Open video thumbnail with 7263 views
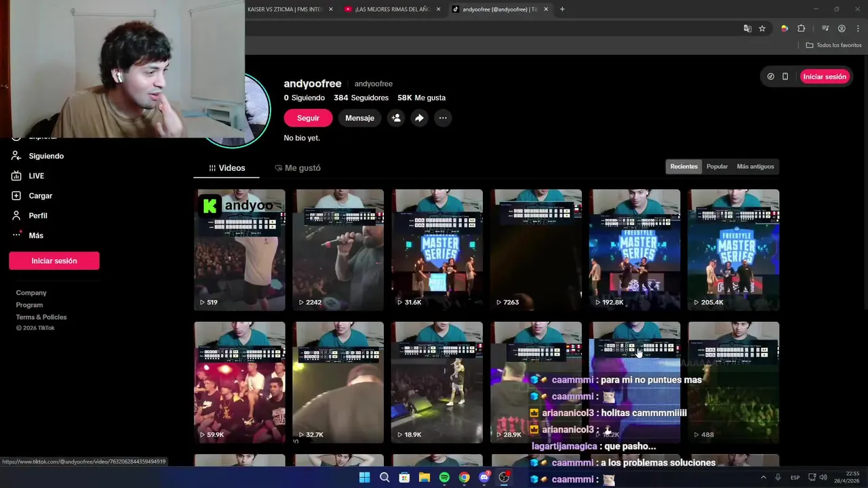Screen dimensions: 868x488 point(536,249)
